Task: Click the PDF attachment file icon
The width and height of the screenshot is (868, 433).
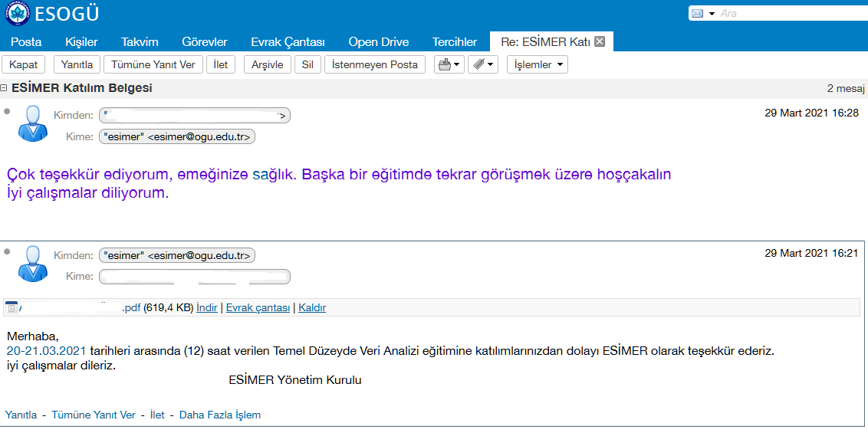Action: point(11,308)
